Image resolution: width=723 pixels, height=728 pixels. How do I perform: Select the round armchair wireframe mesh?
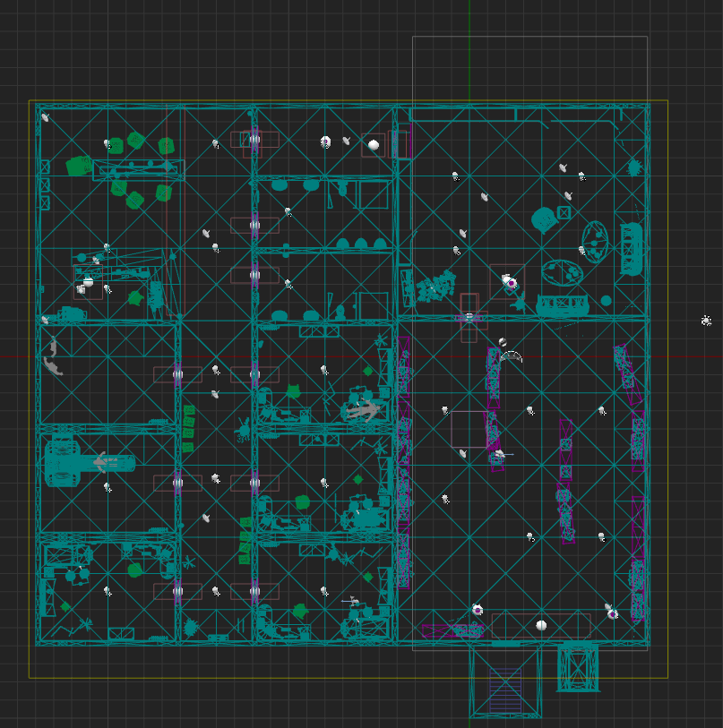coord(544,219)
